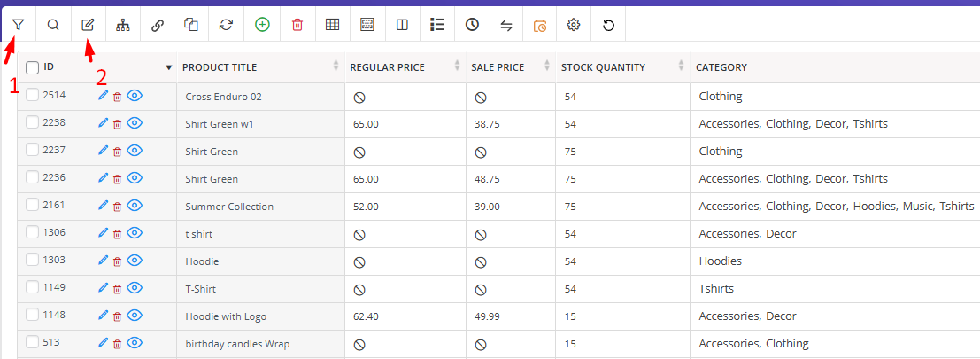Sort by Product Title using sort arrows
Viewport: 980px width, 359px height.
coord(336,66)
